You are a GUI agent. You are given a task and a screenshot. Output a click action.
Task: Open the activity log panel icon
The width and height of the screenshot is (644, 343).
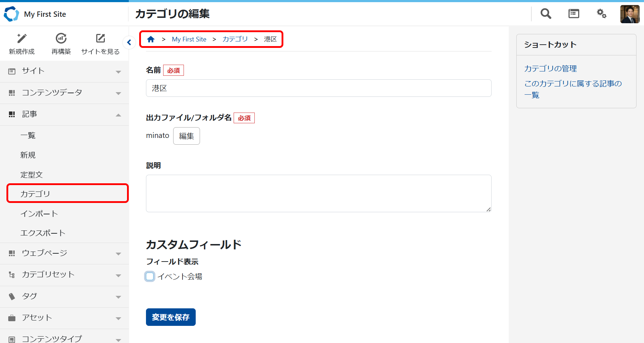[574, 14]
